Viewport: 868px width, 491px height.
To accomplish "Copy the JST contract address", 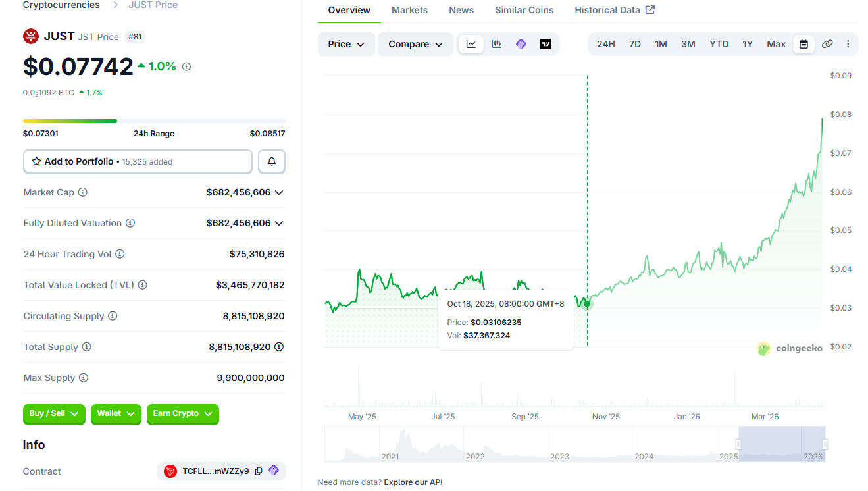I will tap(259, 471).
